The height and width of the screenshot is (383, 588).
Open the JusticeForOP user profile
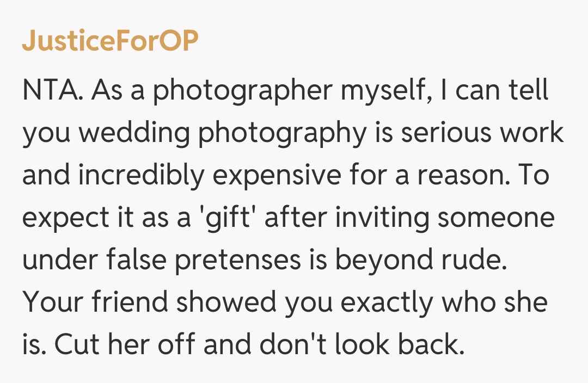pos(110,42)
